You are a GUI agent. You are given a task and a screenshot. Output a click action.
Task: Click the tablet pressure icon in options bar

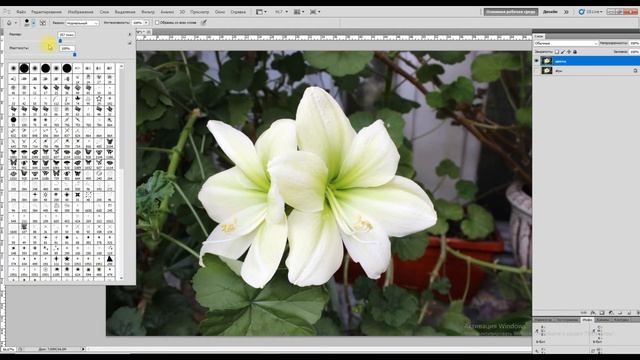[x=203, y=23]
